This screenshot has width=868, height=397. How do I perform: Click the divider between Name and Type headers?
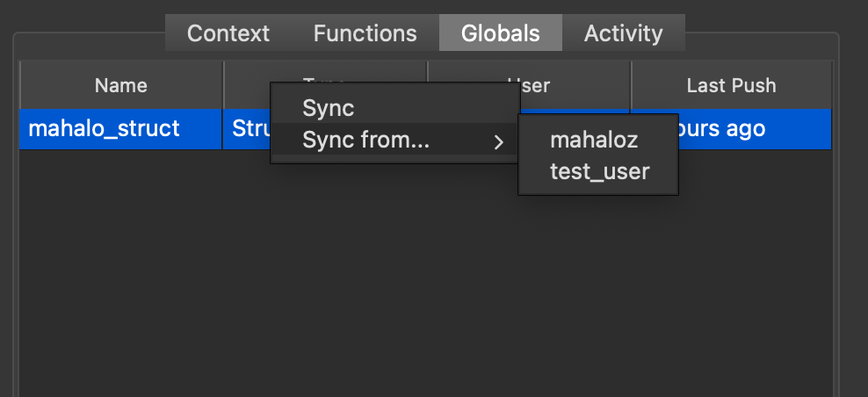click(223, 85)
